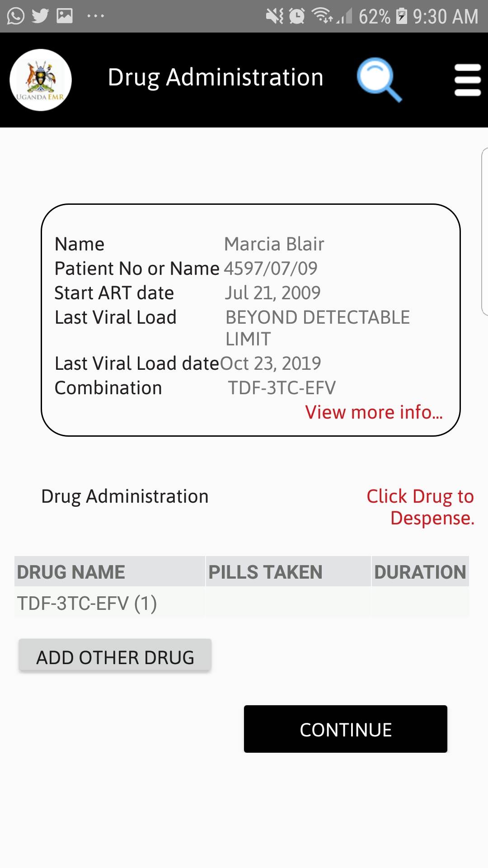488x868 pixels.
Task: Tap the DURATION column header
Action: pyautogui.click(x=420, y=572)
